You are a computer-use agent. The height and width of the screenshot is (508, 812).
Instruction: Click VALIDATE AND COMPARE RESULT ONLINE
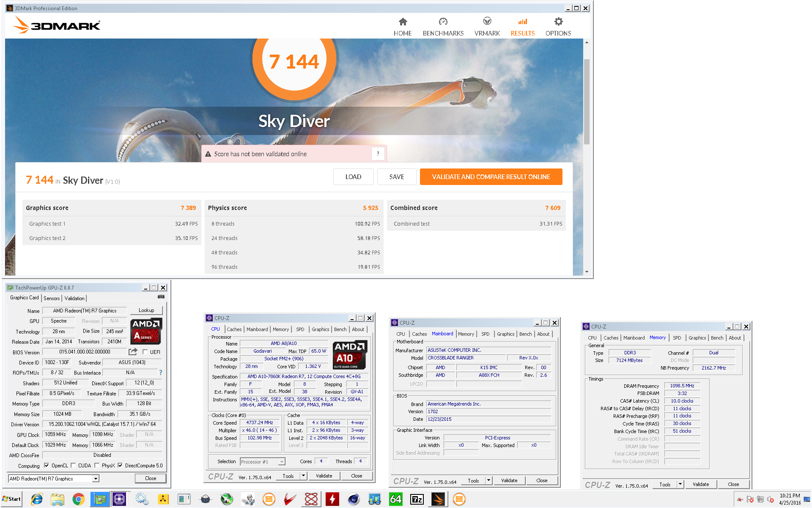click(x=491, y=177)
